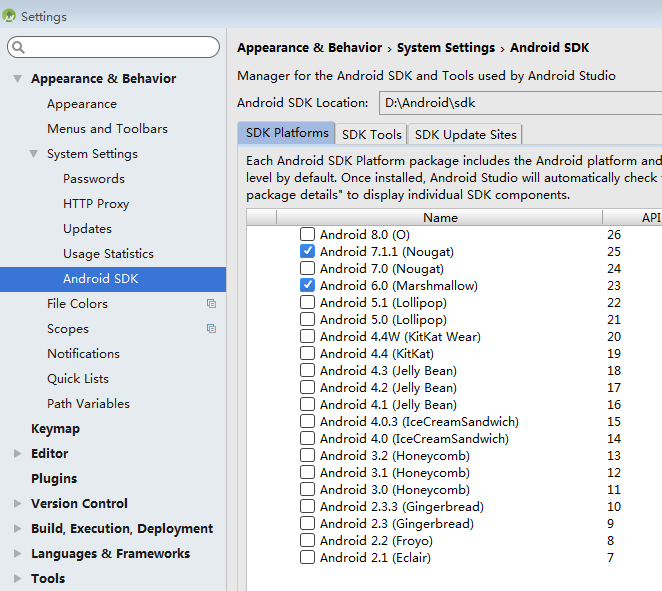
Task: Collapse the Appearance & Behavior section
Action: tap(17, 79)
